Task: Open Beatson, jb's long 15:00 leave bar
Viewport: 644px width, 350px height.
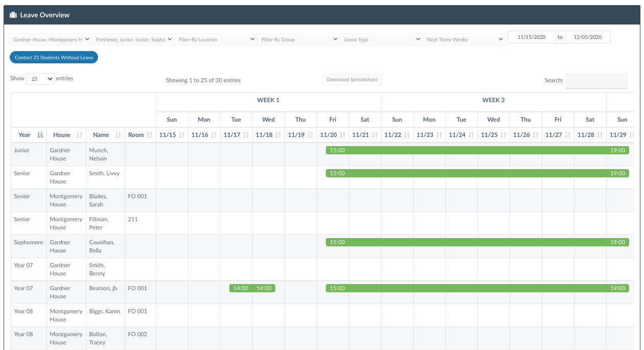Action: pyautogui.click(x=478, y=288)
